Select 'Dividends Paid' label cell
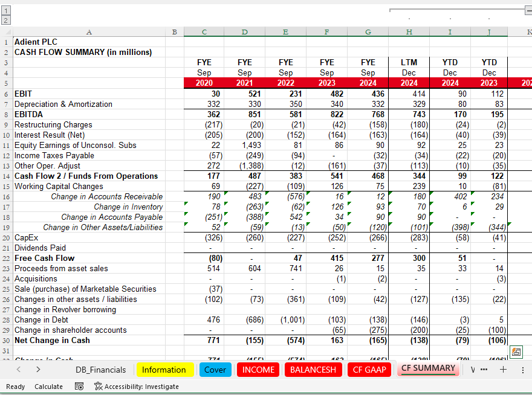Screen dimensions: 532x395 click(x=89, y=248)
